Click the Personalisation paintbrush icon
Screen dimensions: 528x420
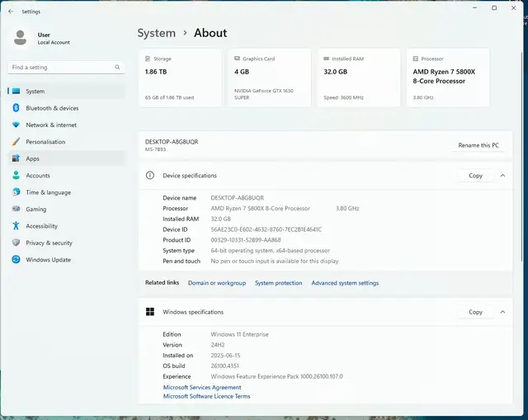pos(16,141)
